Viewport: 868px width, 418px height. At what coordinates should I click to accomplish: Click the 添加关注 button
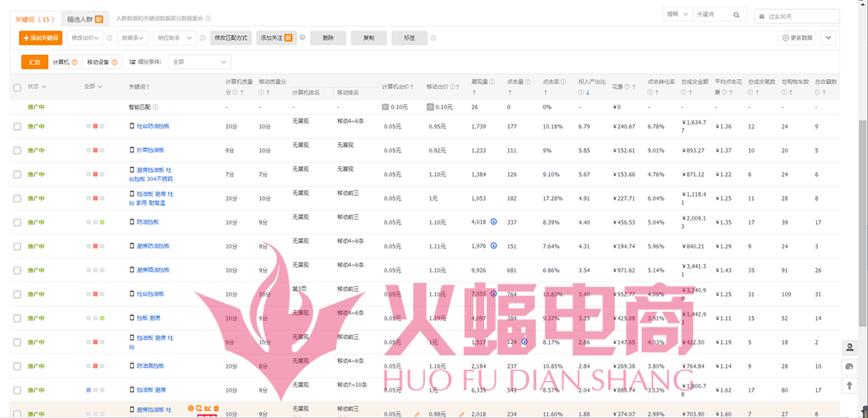pyautogui.click(x=276, y=38)
